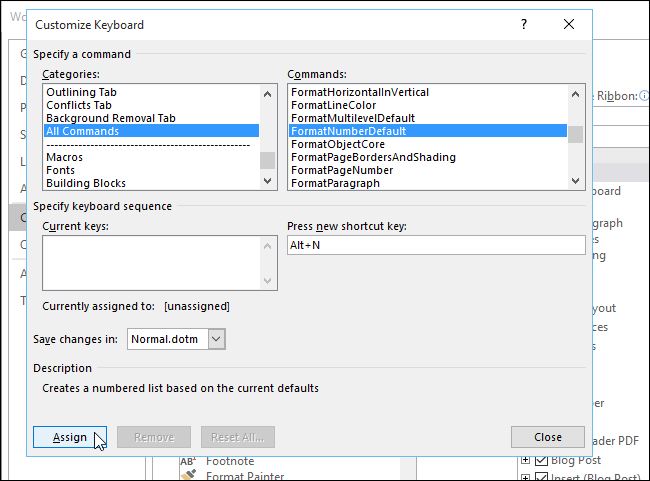Click the Assign button
The width and height of the screenshot is (650, 481).
coord(70,437)
